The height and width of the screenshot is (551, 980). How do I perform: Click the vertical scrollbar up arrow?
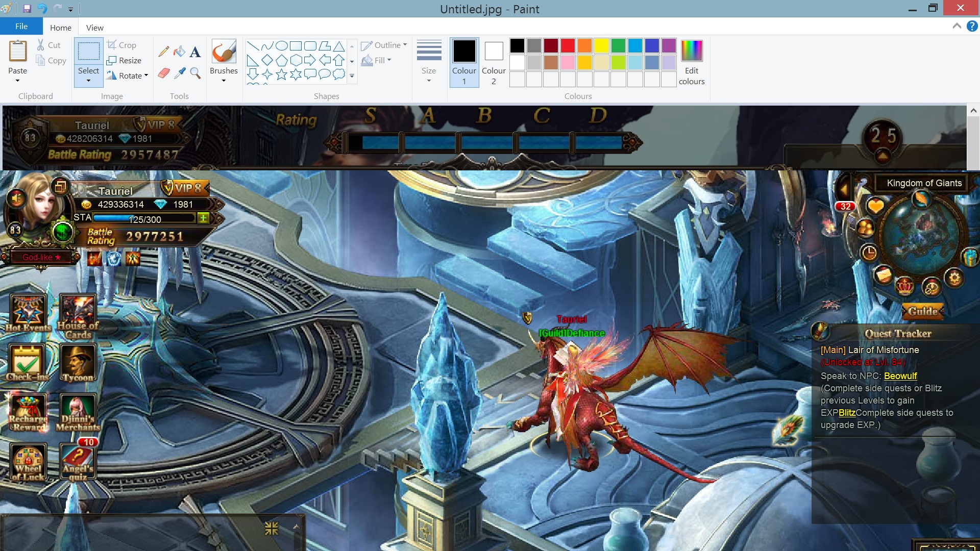pos(973,110)
